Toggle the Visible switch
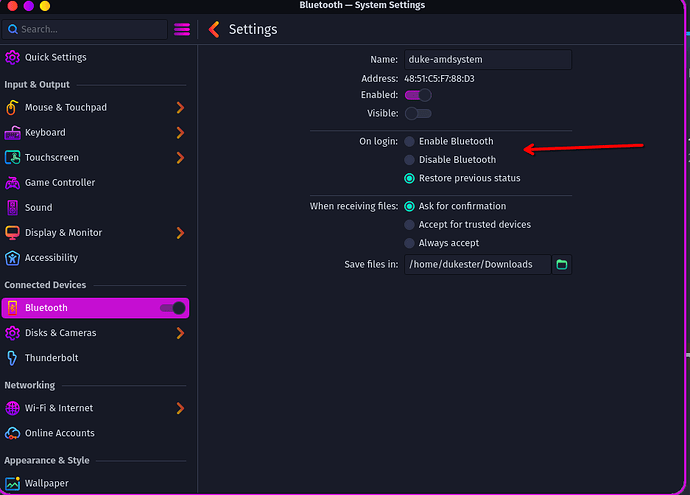 pos(418,114)
